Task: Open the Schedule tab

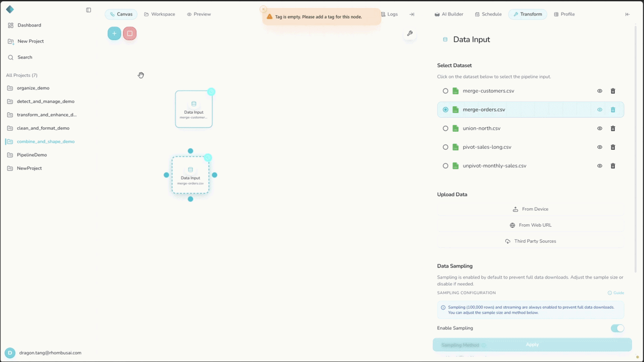Action: coord(488,14)
